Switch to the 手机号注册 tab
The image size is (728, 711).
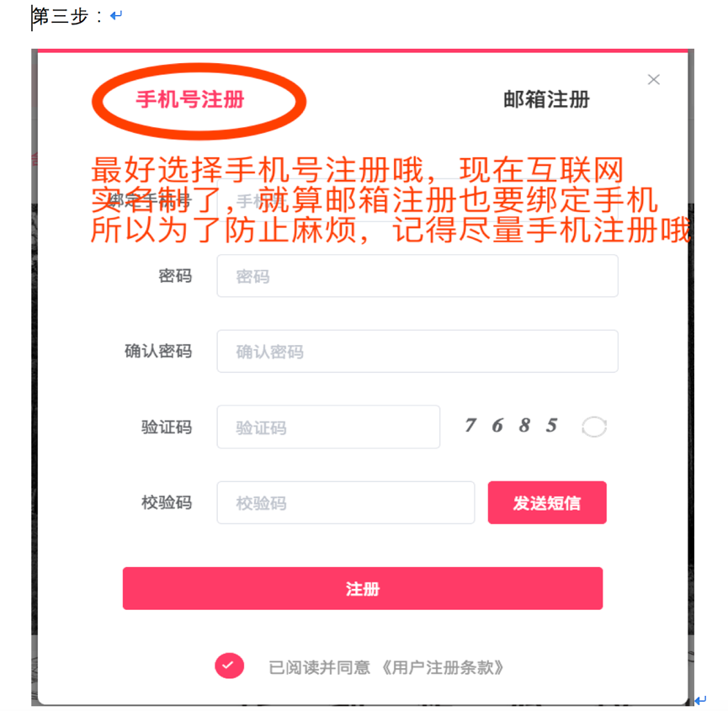[x=190, y=100]
